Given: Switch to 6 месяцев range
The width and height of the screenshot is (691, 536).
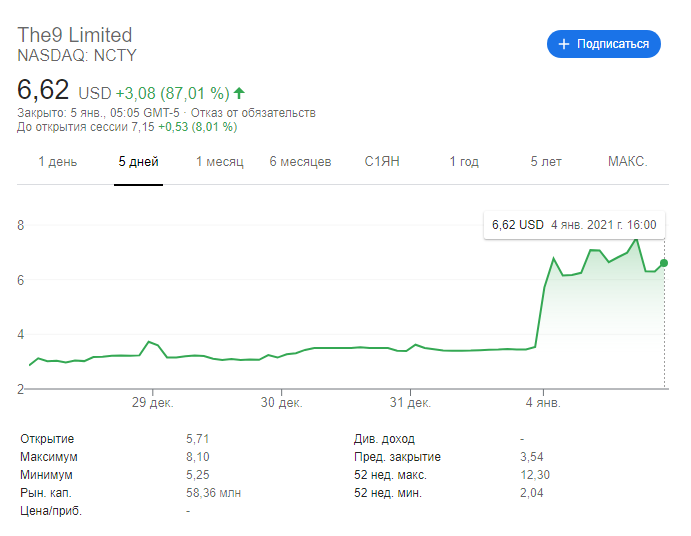Looking at the screenshot, I should [x=300, y=162].
